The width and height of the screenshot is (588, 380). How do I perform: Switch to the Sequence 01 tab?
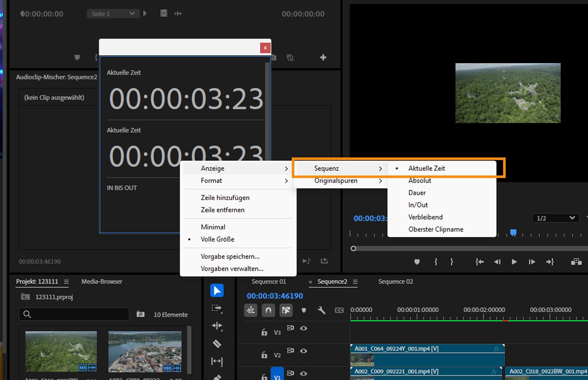269,281
